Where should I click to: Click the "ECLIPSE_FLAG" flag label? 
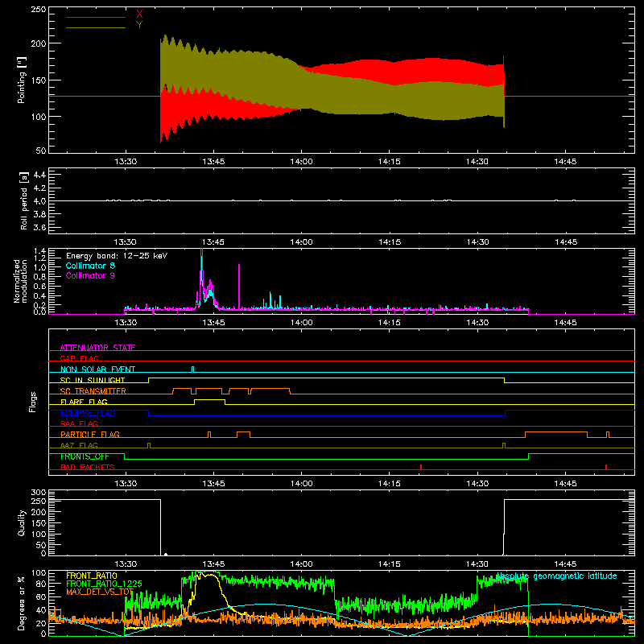pyautogui.click(x=88, y=413)
